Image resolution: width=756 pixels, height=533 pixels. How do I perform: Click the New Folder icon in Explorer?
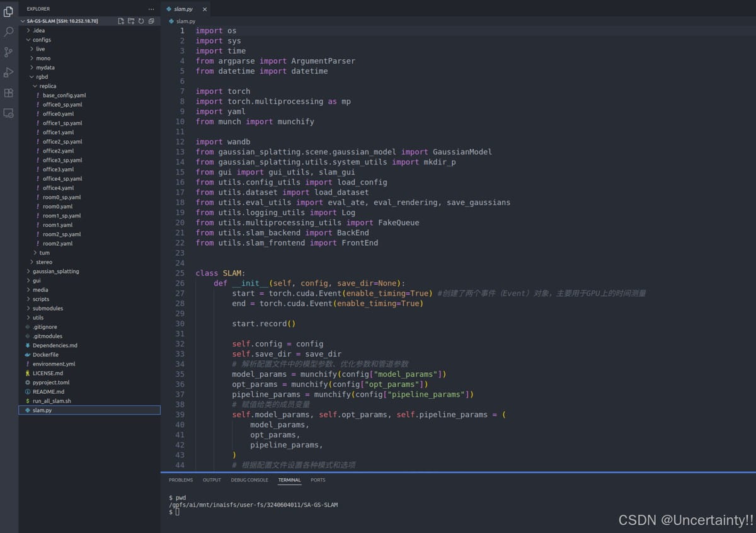[131, 21]
